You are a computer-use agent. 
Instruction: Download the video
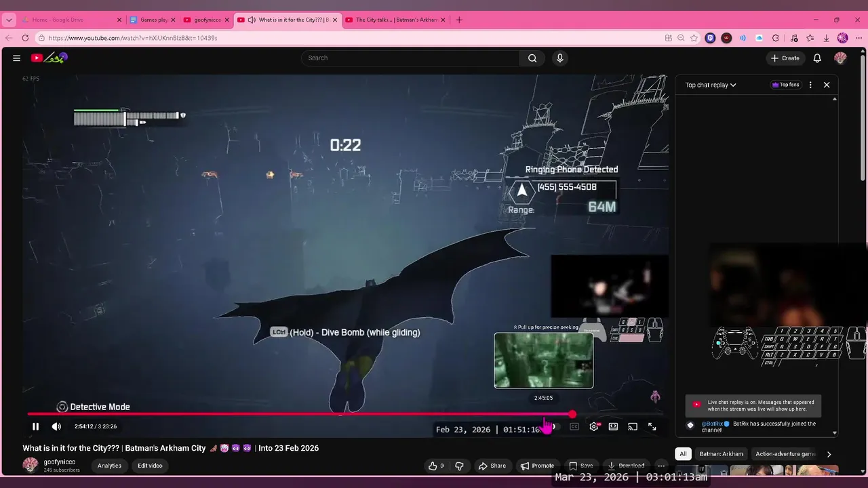(x=625, y=466)
